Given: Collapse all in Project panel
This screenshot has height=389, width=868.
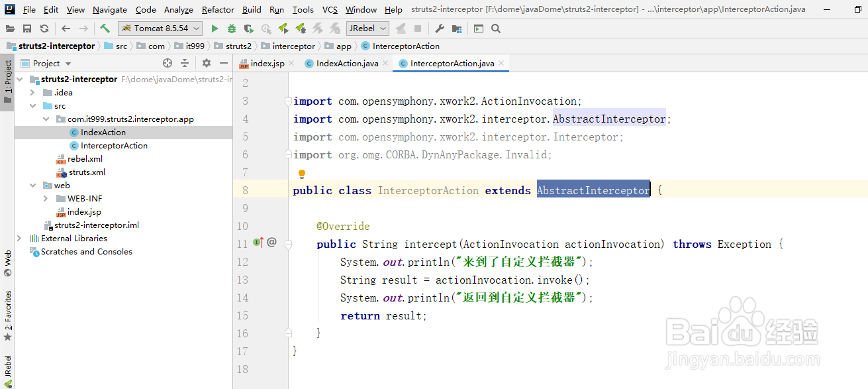Looking at the screenshot, I should pyautogui.click(x=185, y=63).
